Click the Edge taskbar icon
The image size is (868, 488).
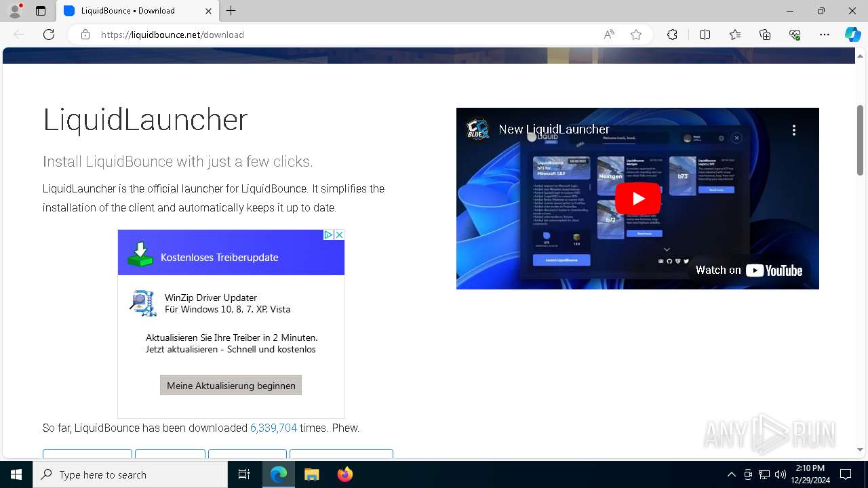point(279,474)
